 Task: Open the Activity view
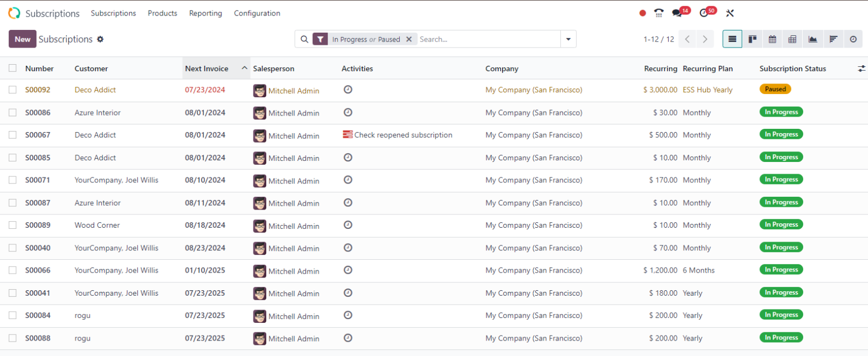853,39
